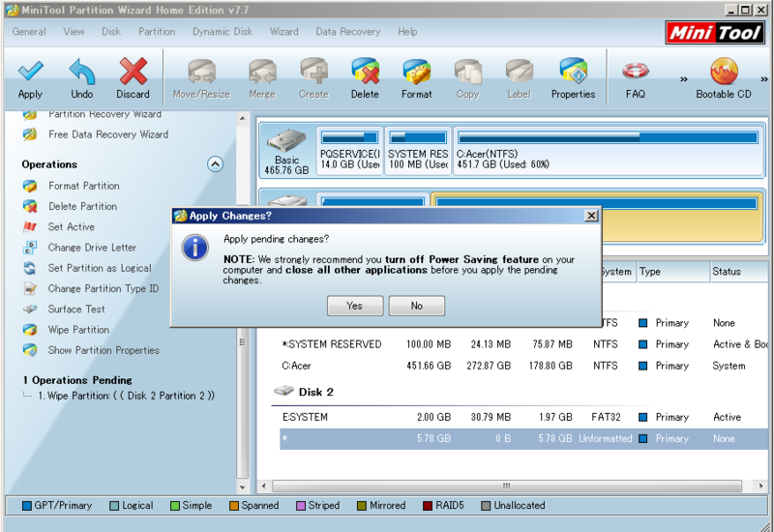Choose Delete Partition in Operations
Viewport: 774px width, 532px height.
(82, 206)
